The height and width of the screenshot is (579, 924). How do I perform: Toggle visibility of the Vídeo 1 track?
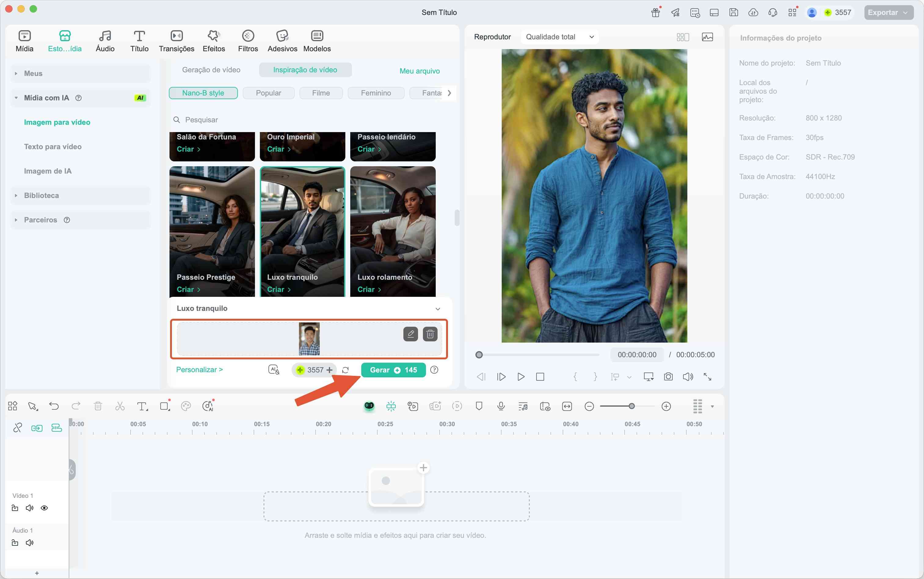[45, 508]
